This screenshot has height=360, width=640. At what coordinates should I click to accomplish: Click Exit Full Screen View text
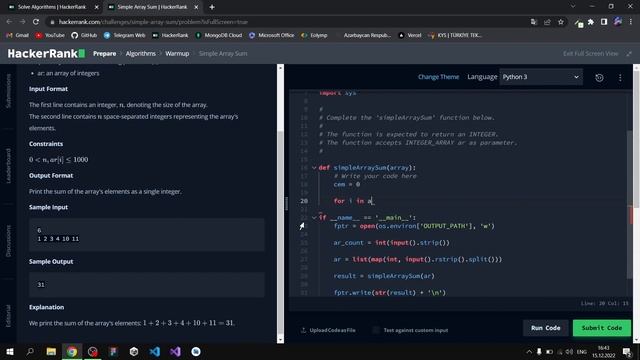coord(590,53)
